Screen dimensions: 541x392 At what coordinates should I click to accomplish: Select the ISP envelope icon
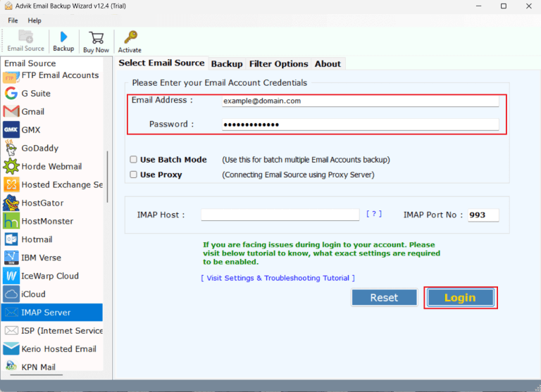11,331
